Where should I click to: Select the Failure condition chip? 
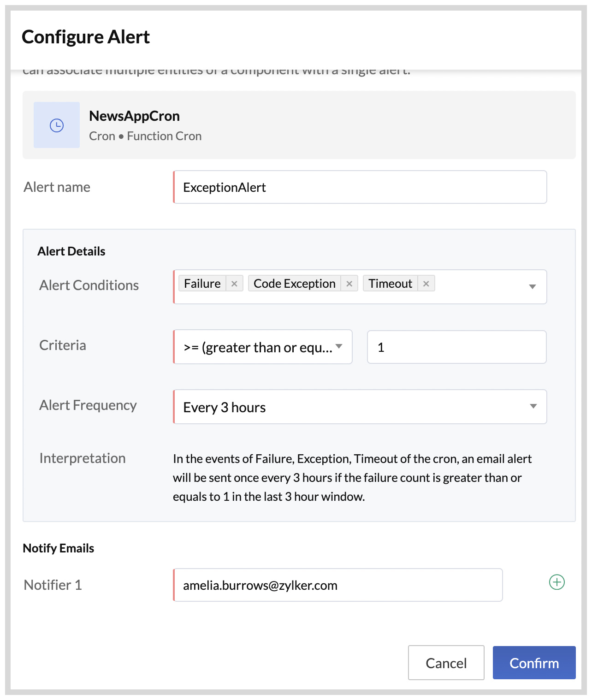click(x=202, y=283)
